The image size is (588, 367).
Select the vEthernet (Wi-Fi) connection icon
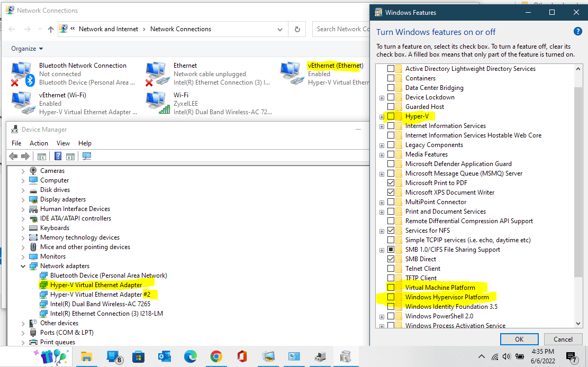tap(23, 103)
